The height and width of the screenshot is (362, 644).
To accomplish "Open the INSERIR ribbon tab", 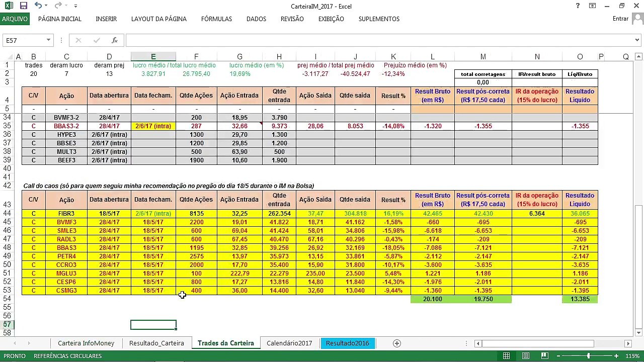I will click(x=106, y=19).
